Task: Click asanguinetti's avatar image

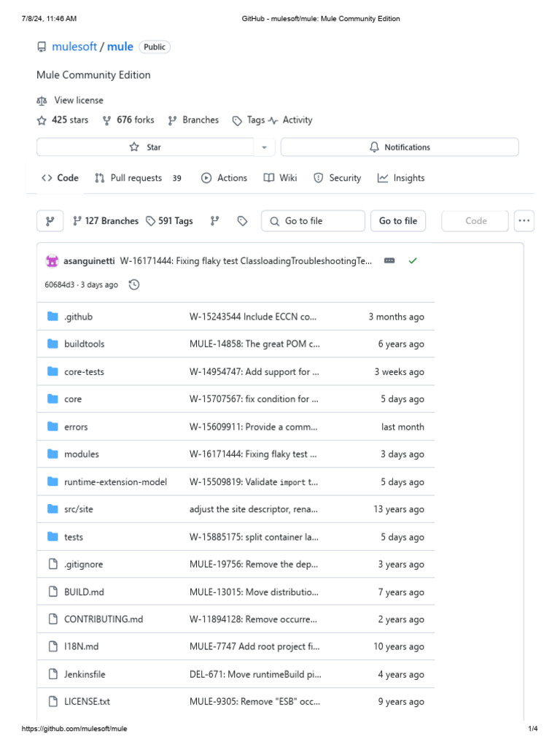Action: (x=52, y=260)
